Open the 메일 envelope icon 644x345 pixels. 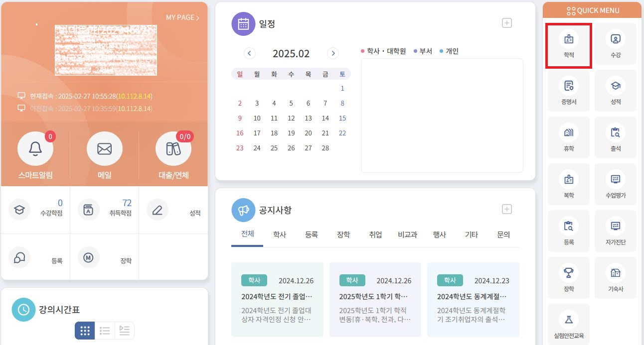point(104,148)
